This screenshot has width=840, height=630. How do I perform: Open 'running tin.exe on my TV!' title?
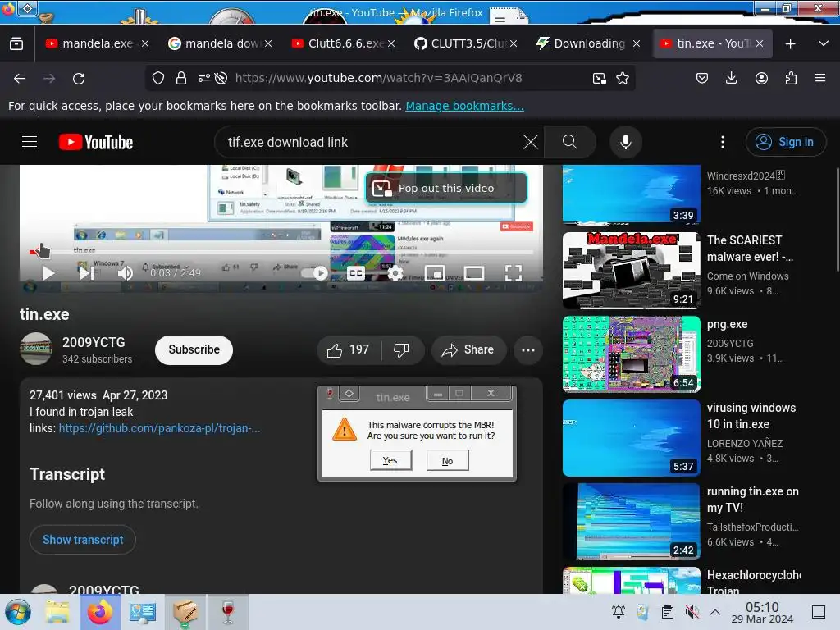click(753, 500)
